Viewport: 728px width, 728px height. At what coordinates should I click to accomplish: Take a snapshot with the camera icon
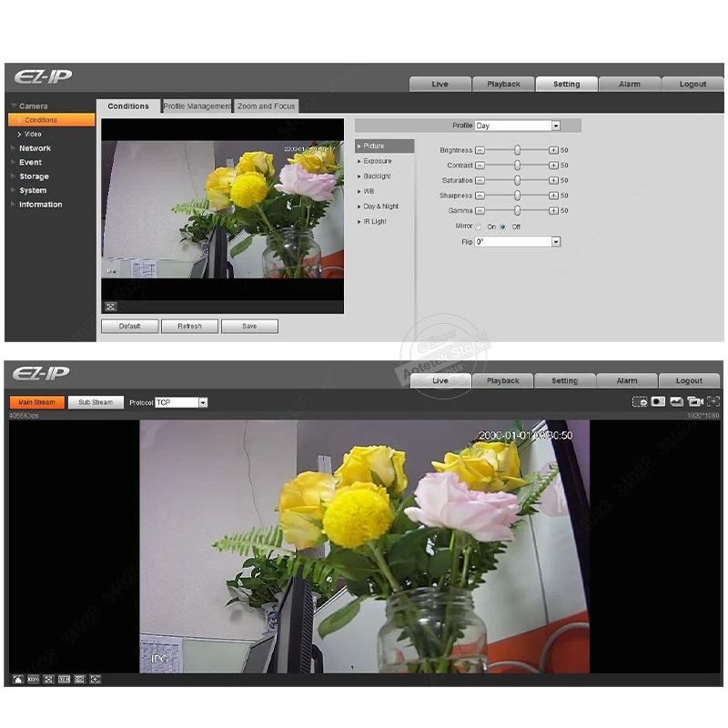[x=658, y=401]
